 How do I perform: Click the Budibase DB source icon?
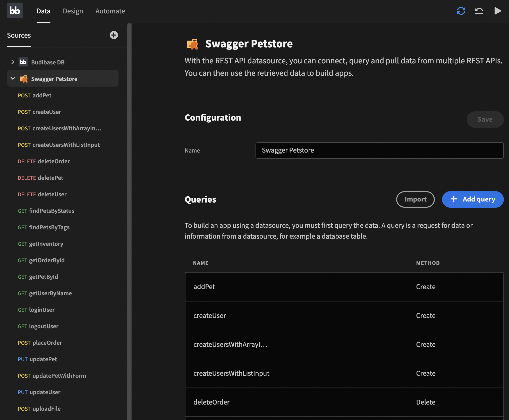point(23,62)
